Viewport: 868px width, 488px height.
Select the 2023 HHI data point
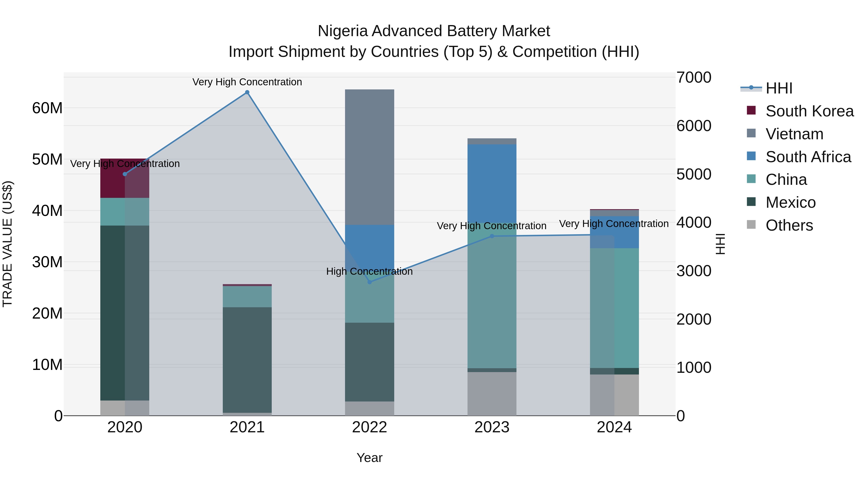click(x=492, y=236)
